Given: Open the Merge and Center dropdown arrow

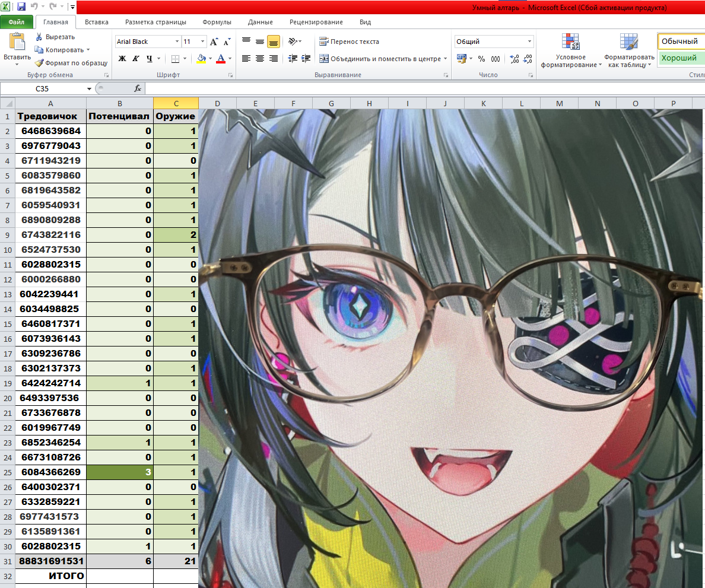Looking at the screenshot, I should 446,59.
